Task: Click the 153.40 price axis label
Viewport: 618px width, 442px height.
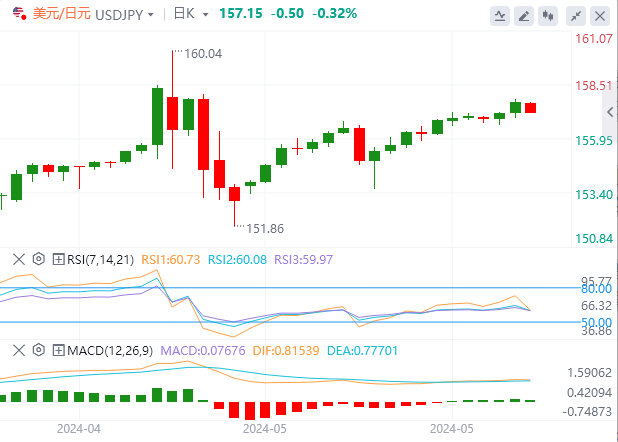Action: click(x=594, y=195)
